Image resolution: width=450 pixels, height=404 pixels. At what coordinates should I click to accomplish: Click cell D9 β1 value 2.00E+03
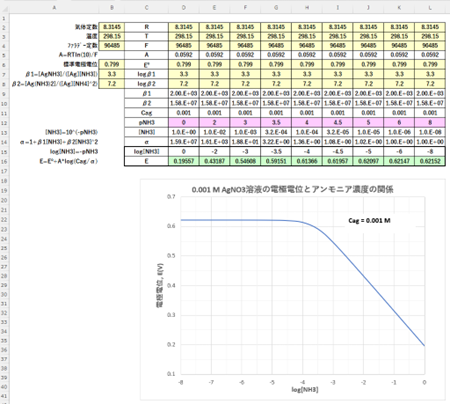click(184, 94)
